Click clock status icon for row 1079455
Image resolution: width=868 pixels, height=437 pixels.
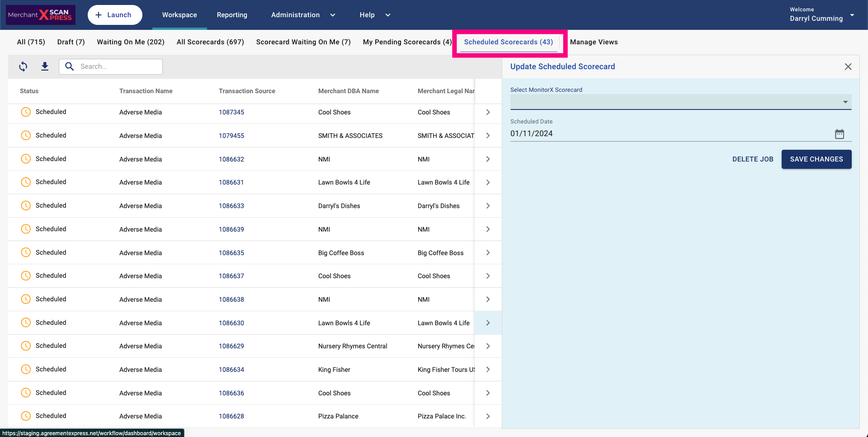click(x=26, y=135)
